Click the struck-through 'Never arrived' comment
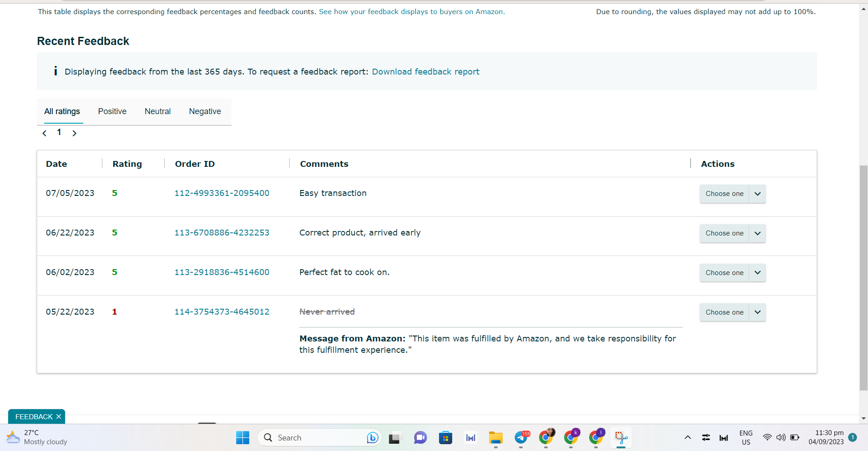 [x=327, y=312]
